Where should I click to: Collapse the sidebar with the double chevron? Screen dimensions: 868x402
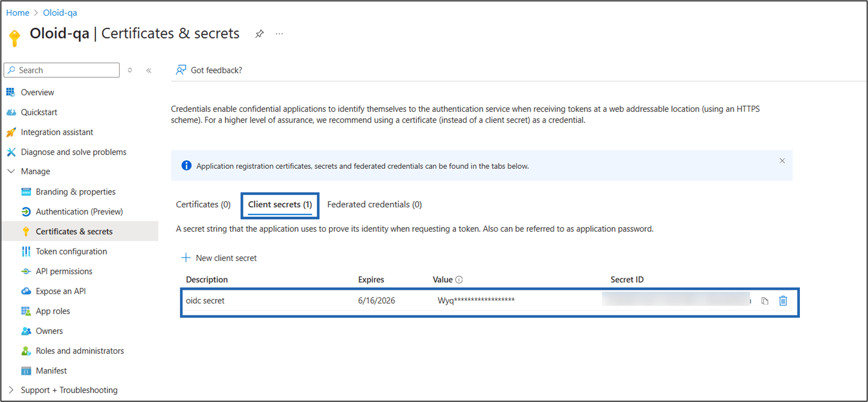[149, 70]
